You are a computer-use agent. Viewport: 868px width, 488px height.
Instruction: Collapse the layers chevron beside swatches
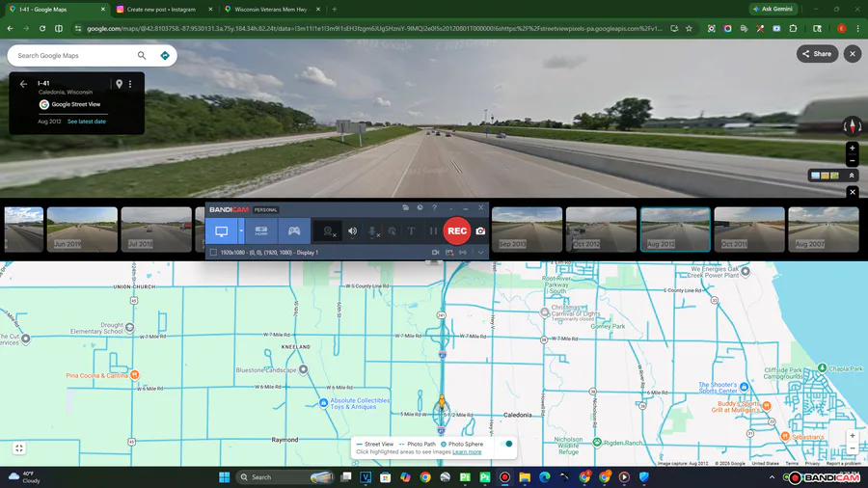click(x=852, y=176)
